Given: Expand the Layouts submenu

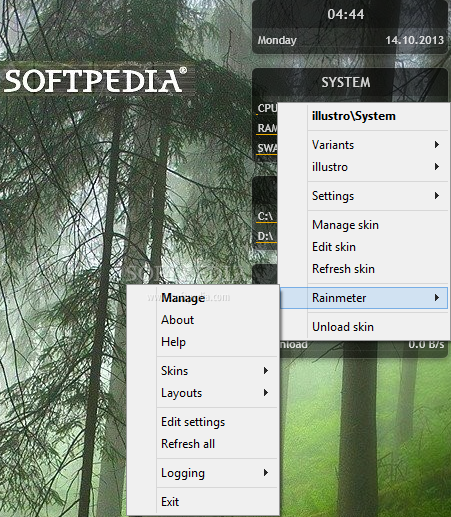Looking at the screenshot, I should [203, 393].
